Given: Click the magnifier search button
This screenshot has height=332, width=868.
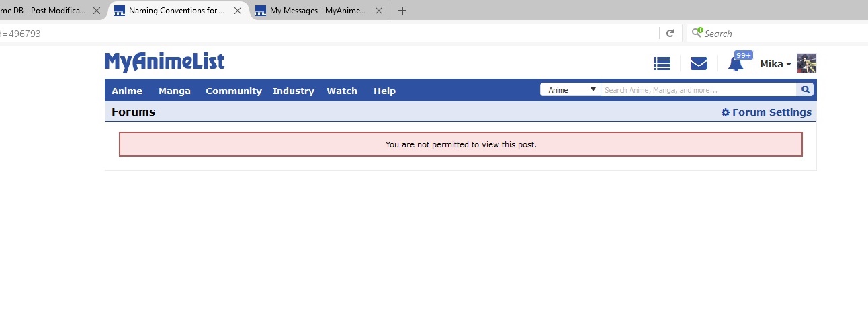Looking at the screenshot, I should [x=805, y=90].
